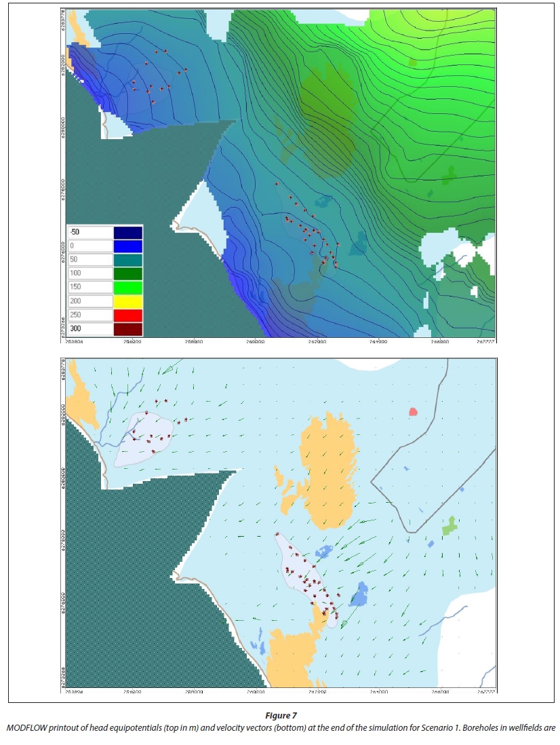
Task: Choose the bright green 150 swatch
Action: click(128, 288)
